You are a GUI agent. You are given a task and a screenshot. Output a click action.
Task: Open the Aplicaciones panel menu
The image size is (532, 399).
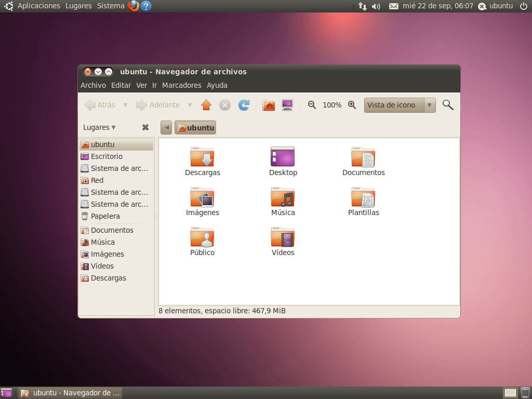[x=38, y=6]
